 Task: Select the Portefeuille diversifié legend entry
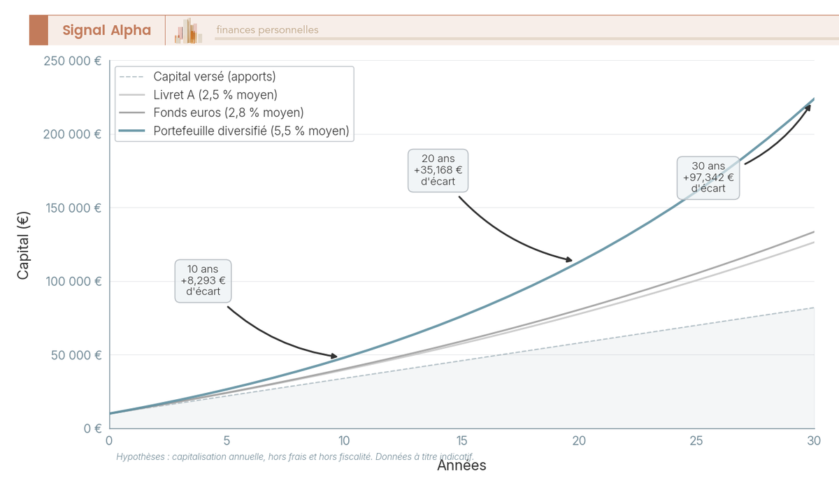234,131
